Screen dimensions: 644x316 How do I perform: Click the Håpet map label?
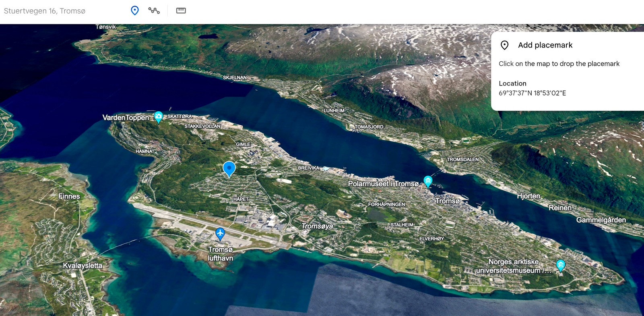pos(241,199)
